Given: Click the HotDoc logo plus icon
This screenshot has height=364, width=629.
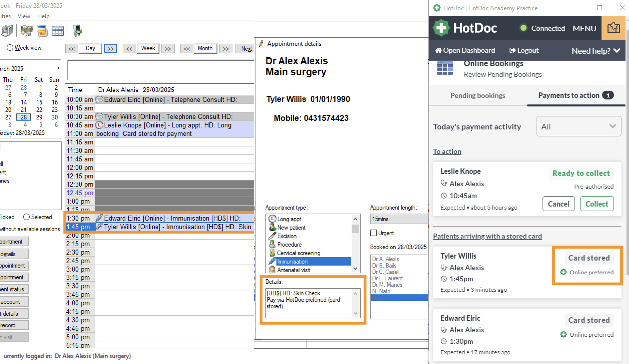Looking at the screenshot, I should point(441,28).
